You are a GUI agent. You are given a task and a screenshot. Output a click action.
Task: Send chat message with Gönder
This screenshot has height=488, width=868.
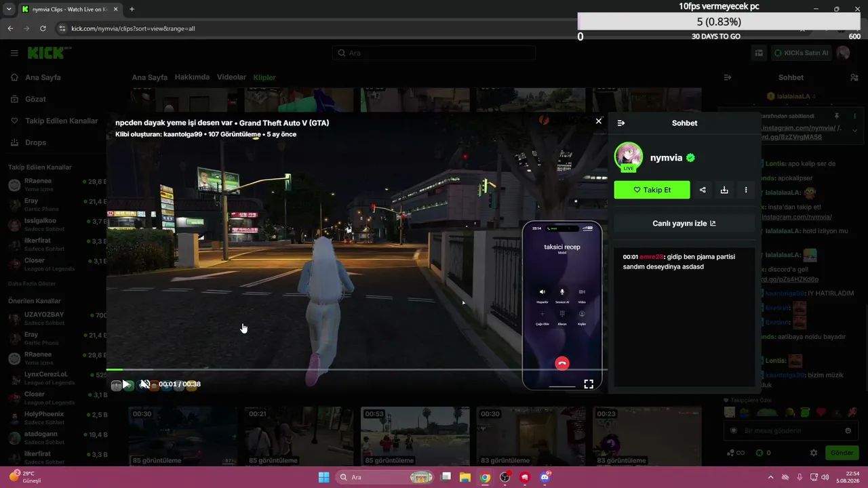pos(842,453)
